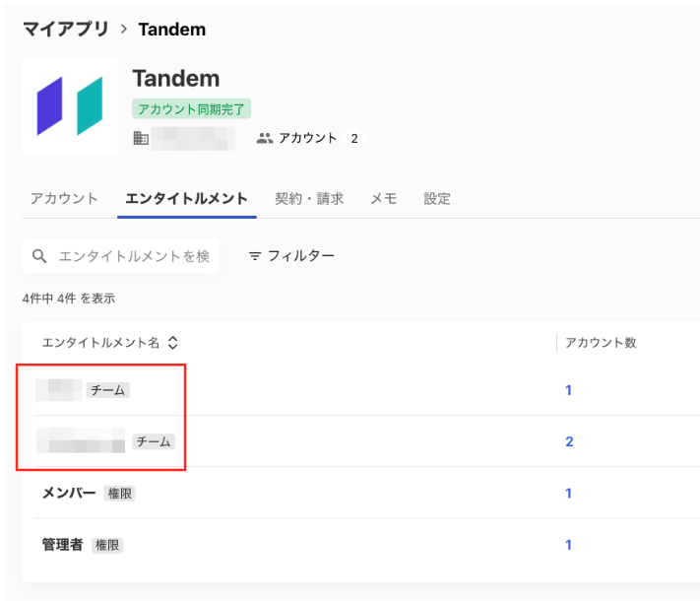
Task: Click the filter lines icon
Action: point(254,256)
